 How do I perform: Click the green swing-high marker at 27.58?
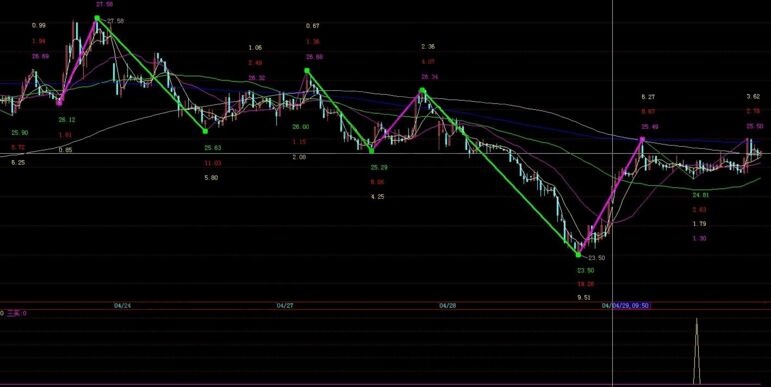click(97, 18)
